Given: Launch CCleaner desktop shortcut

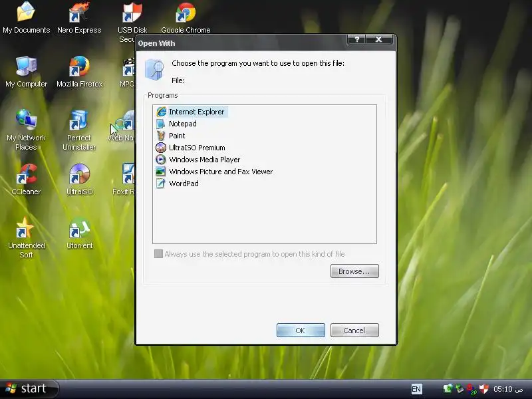Looking at the screenshot, I should pyautogui.click(x=26, y=180).
